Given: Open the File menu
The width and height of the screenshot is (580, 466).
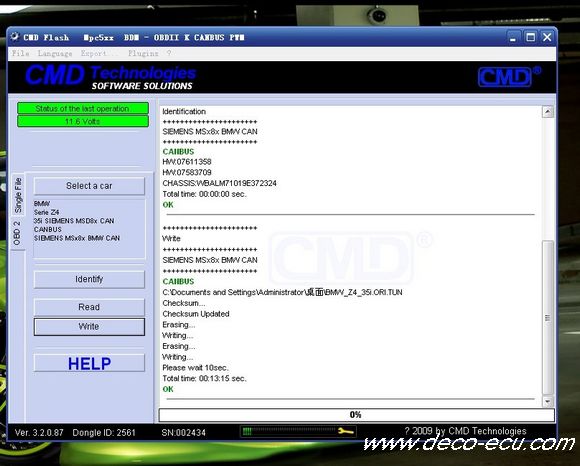Looking at the screenshot, I should coord(20,53).
